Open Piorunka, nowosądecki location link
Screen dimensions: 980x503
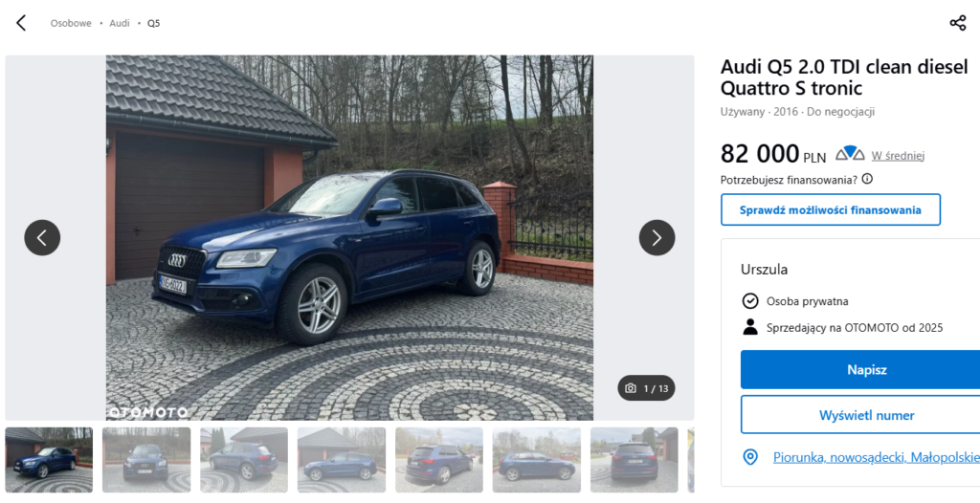click(877, 457)
